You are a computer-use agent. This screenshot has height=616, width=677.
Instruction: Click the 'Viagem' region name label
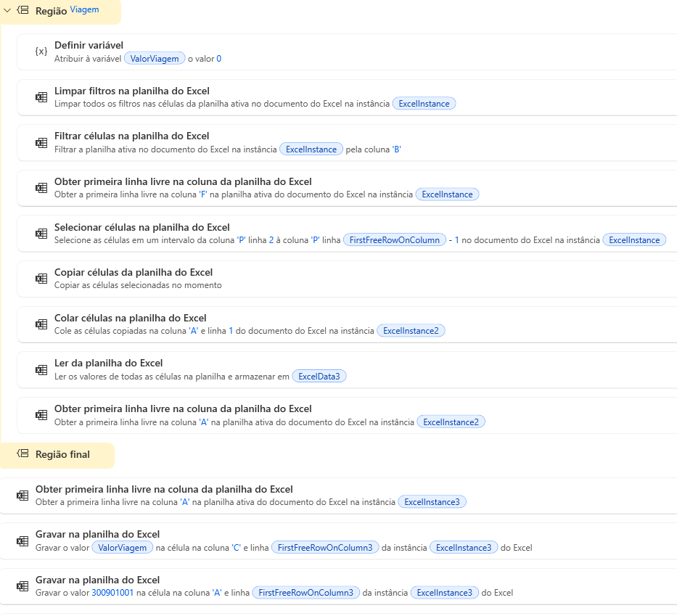(84, 10)
